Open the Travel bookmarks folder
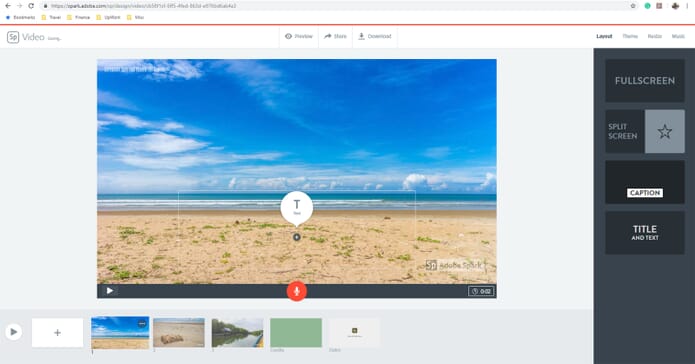Screen dimensions: 695x364 tap(51, 17)
